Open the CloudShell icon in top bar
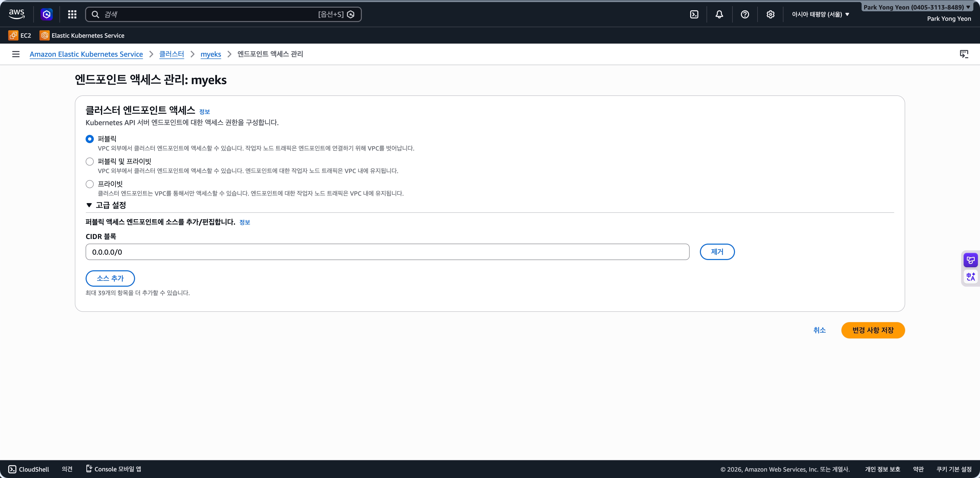Screen dimensions: 980x478 pos(694,14)
